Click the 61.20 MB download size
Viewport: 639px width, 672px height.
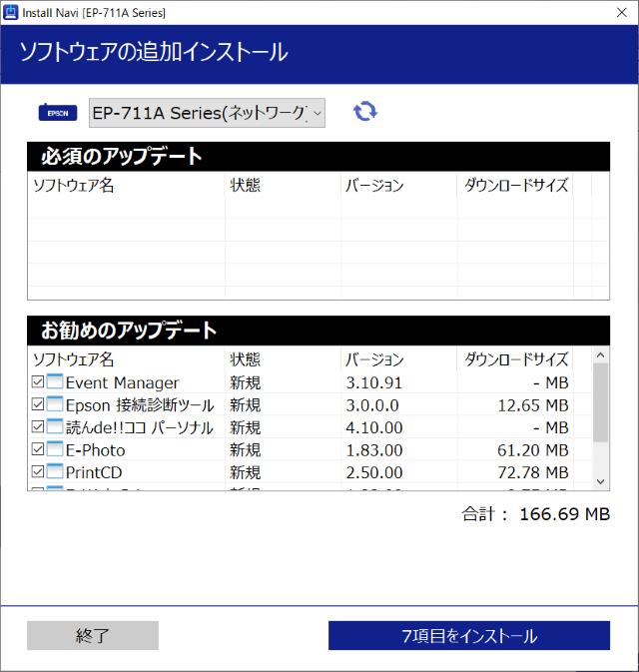(x=533, y=450)
